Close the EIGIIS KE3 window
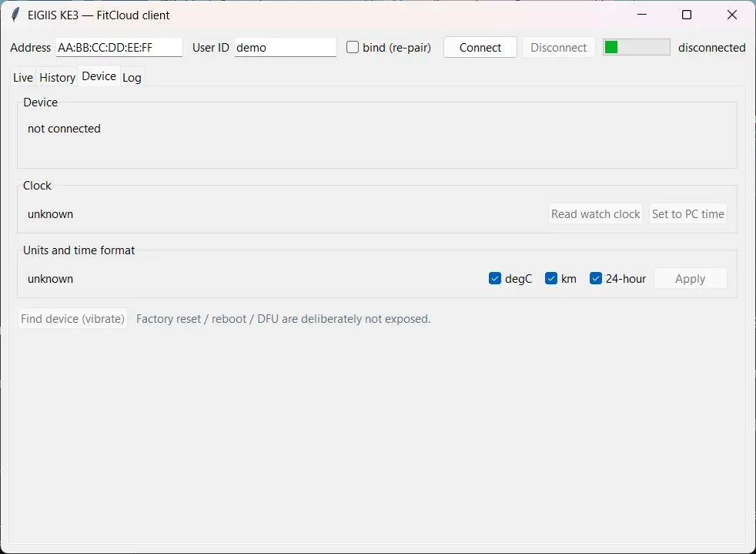The width and height of the screenshot is (756, 554). (x=732, y=15)
